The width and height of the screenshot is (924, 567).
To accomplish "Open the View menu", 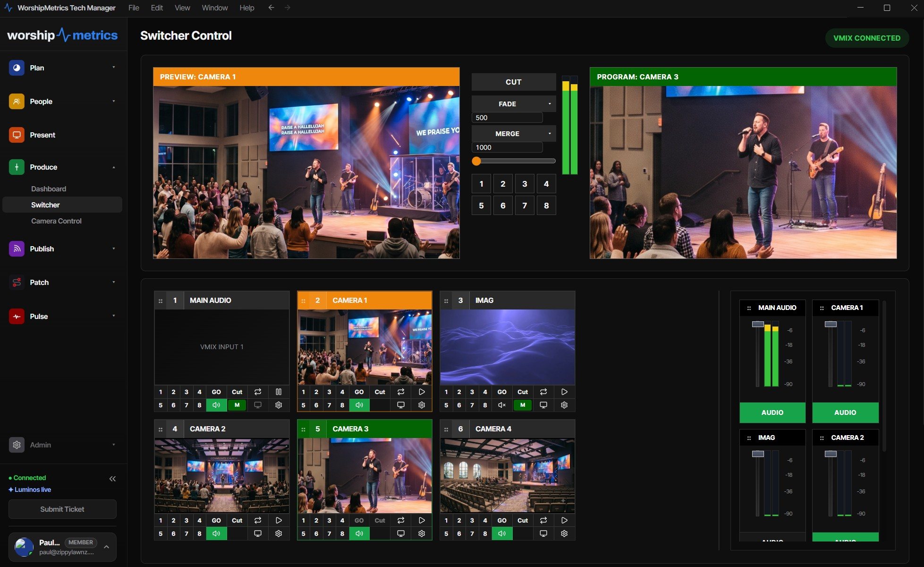I will (x=182, y=8).
